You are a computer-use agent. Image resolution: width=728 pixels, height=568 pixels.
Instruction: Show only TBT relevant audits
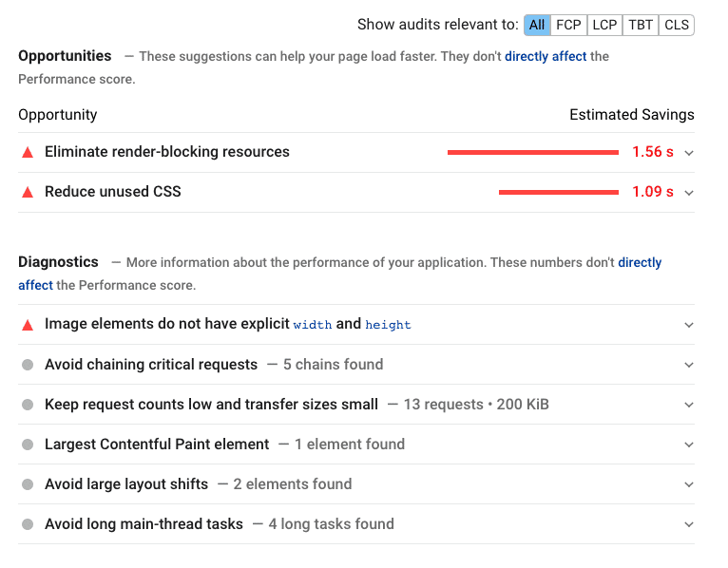(x=641, y=25)
